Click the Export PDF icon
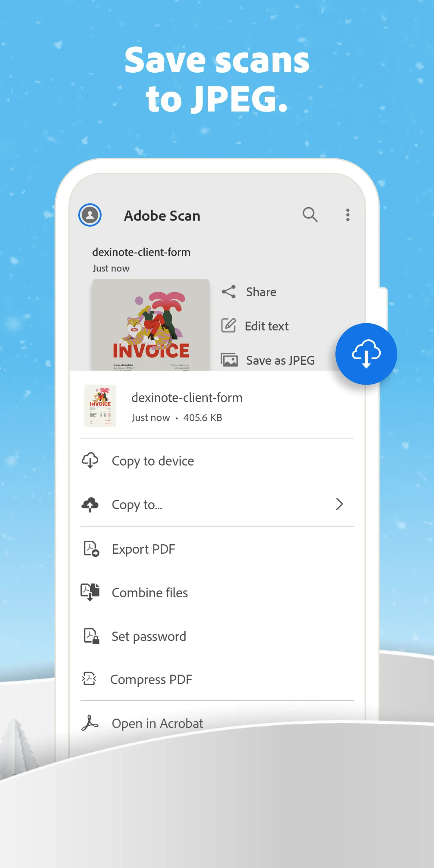Screen dimensions: 434x868 coord(91,549)
